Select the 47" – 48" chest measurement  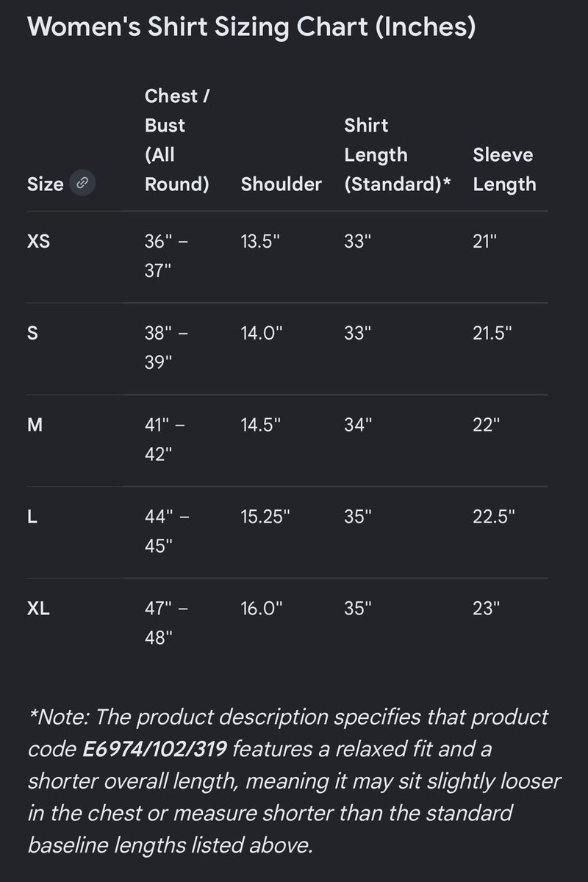167,623
